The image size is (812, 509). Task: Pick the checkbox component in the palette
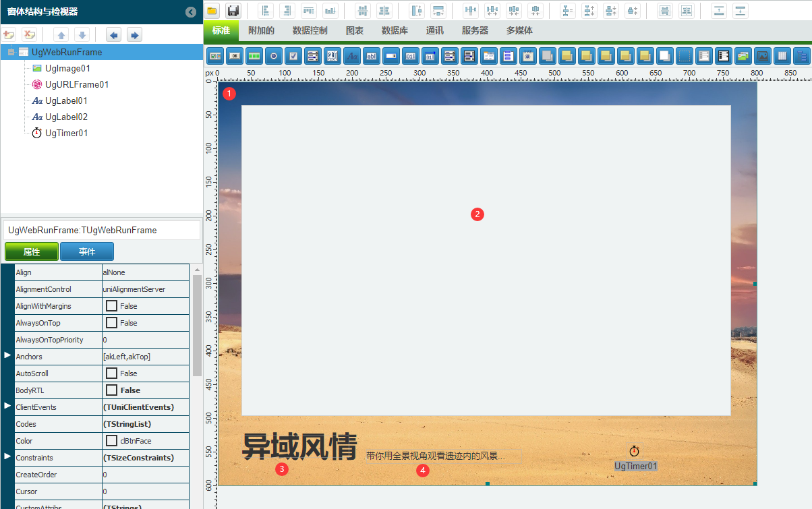pyautogui.click(x=293, y=56)
